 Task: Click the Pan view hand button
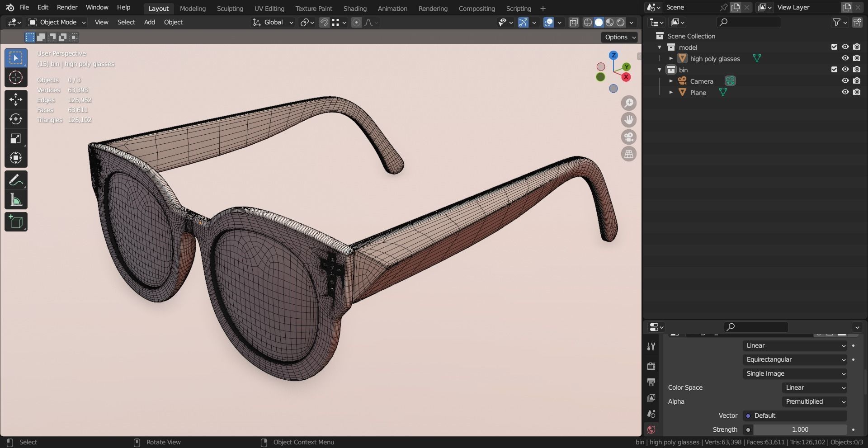coord(628,120)
